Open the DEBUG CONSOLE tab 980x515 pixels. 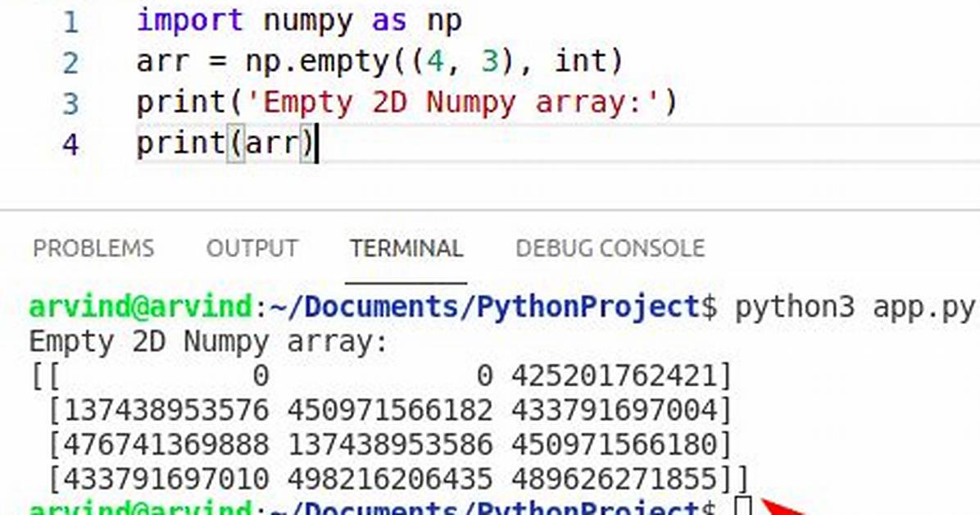610,248
